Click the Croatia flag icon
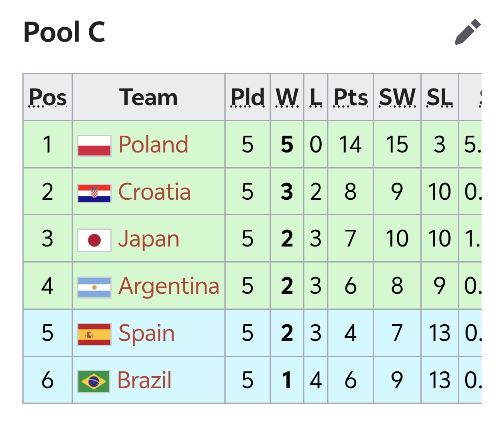The height and width of the screenshot is (425, 504). (94, 193)
